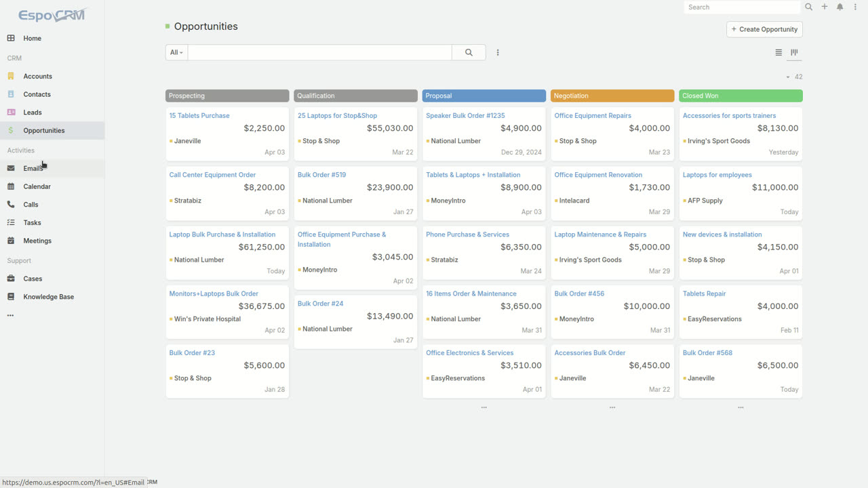868x488 pixels.
Task: Switch to kanban view mode
Action: [794, 52]
